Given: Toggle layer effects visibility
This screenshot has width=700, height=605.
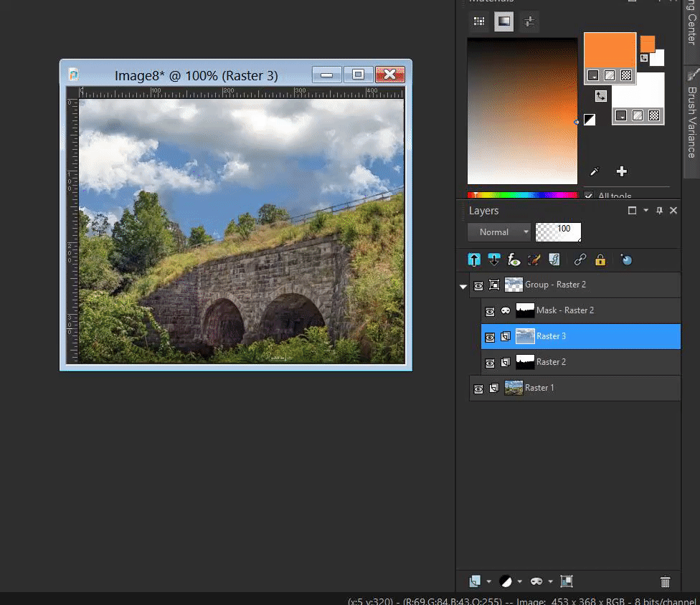Looking at the screenshot, I should point(514,259).
